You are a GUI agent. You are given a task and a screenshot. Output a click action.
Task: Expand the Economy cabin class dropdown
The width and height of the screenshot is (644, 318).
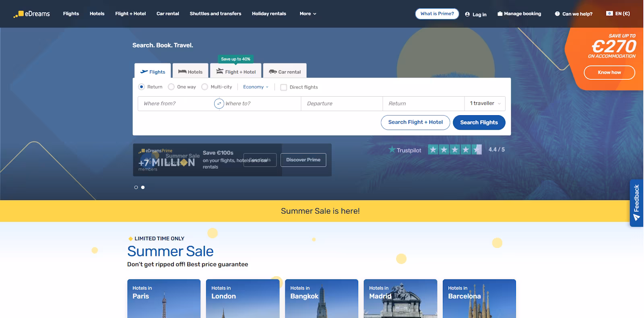tap(256, 87)
